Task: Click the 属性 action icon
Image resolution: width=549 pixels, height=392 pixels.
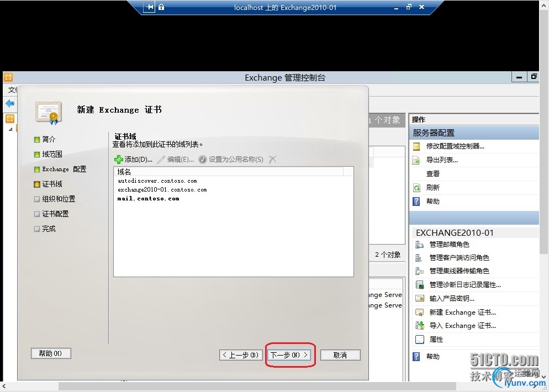Action: [x=419, y=339]
